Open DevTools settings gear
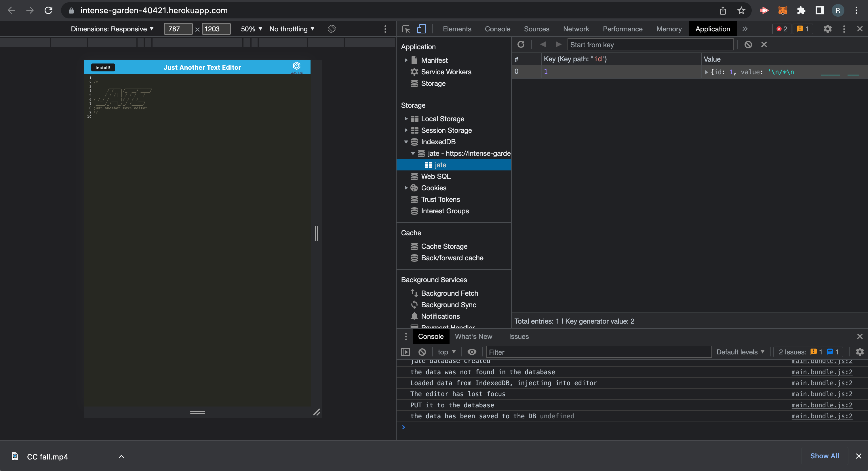The height and width of the screenshot is (471, 868). (x=828, y=29)
